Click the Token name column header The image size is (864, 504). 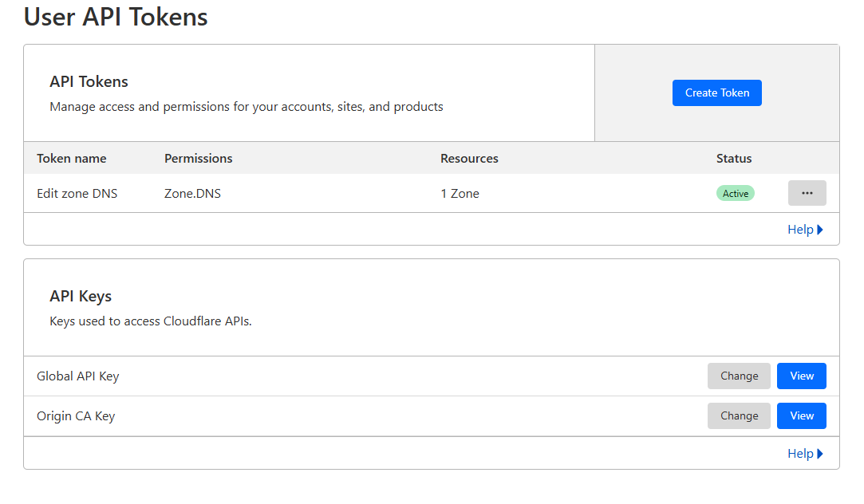pyautogui.click(x=72, y=159)
